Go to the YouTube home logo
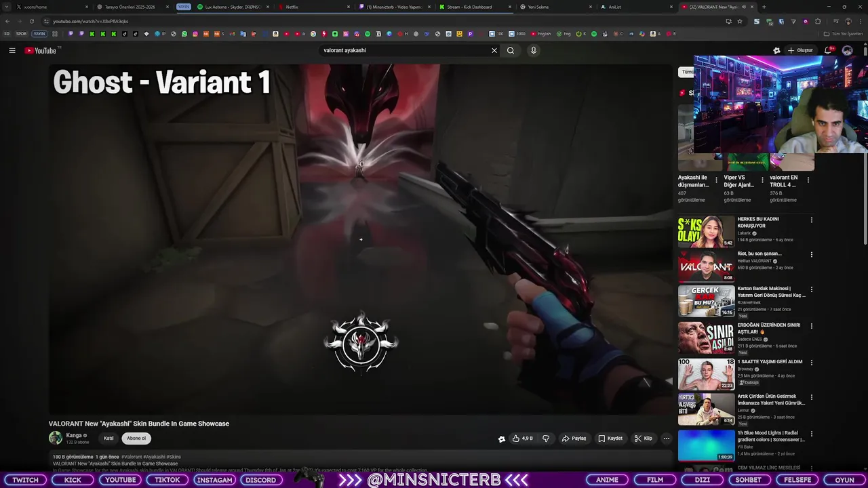Screen dimensions: 868x488 coord(41,51)
